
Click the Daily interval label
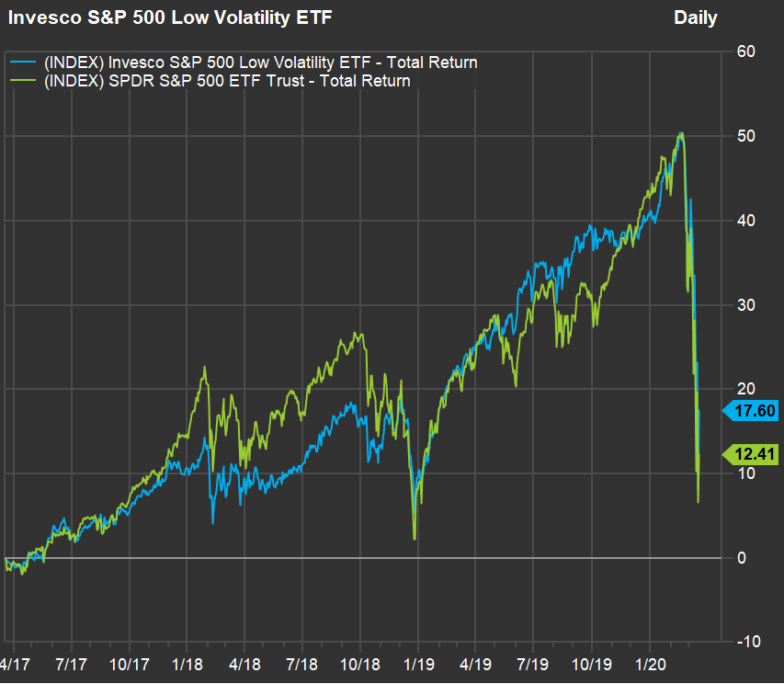tap(695, 17)
